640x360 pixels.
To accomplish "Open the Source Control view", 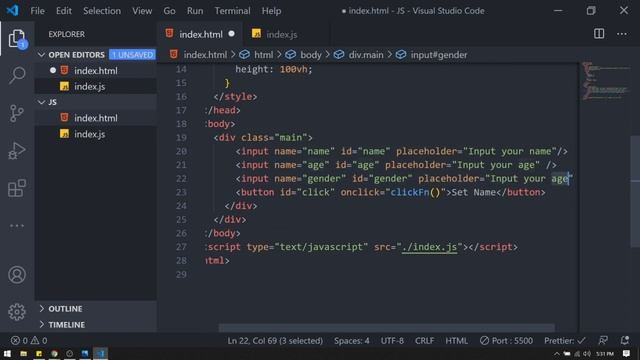I will tap(17, 113).
